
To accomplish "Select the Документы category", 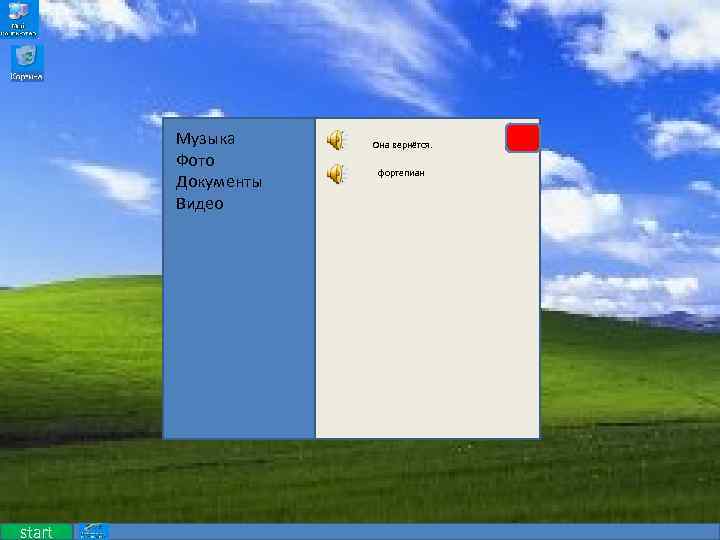I will [219, 182].
